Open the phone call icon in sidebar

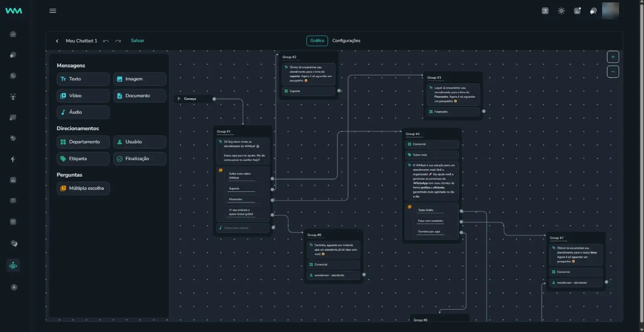(x=13, y=76)
